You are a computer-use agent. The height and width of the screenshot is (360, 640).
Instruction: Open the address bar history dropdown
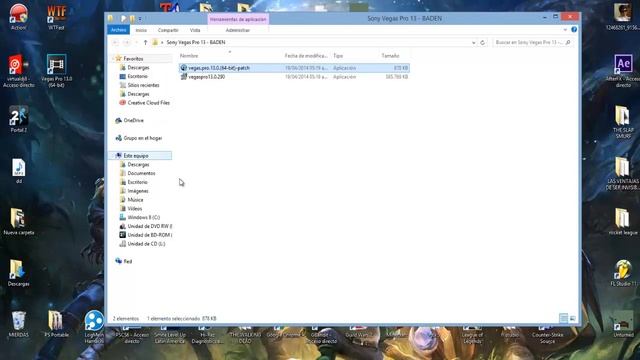tap(473, 42)
